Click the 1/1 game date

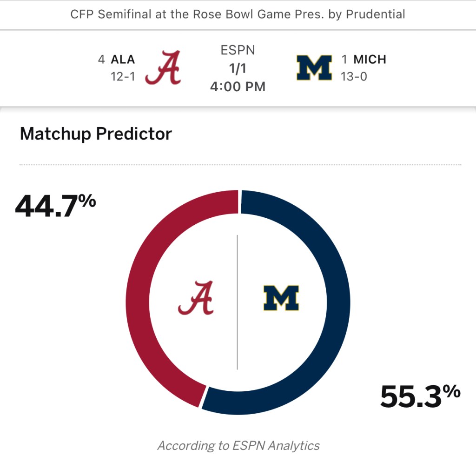238,68
